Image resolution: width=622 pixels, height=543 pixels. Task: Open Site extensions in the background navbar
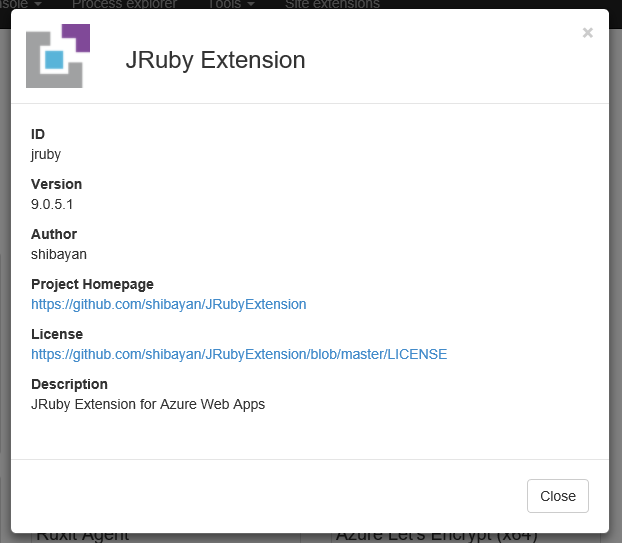(332, 4)
